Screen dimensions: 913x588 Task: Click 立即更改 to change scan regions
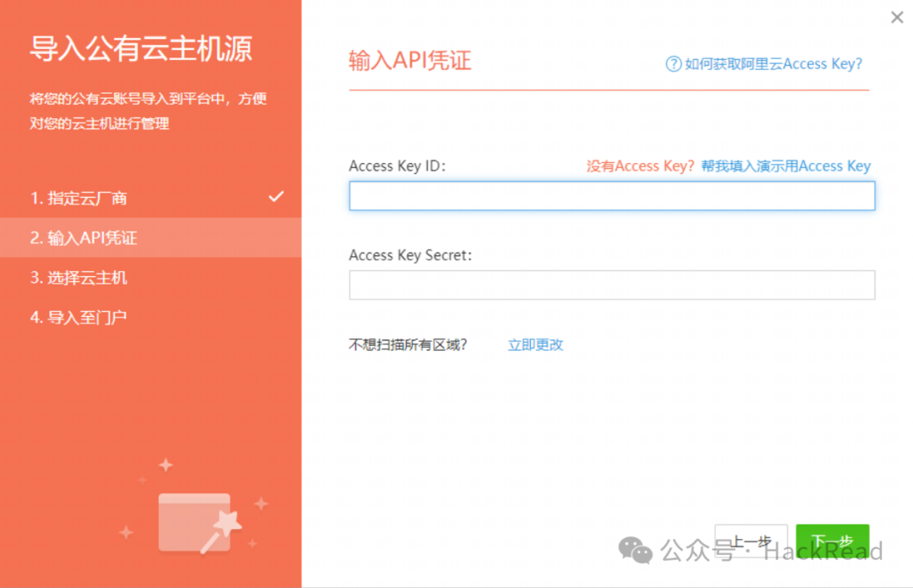click(535, 345)
